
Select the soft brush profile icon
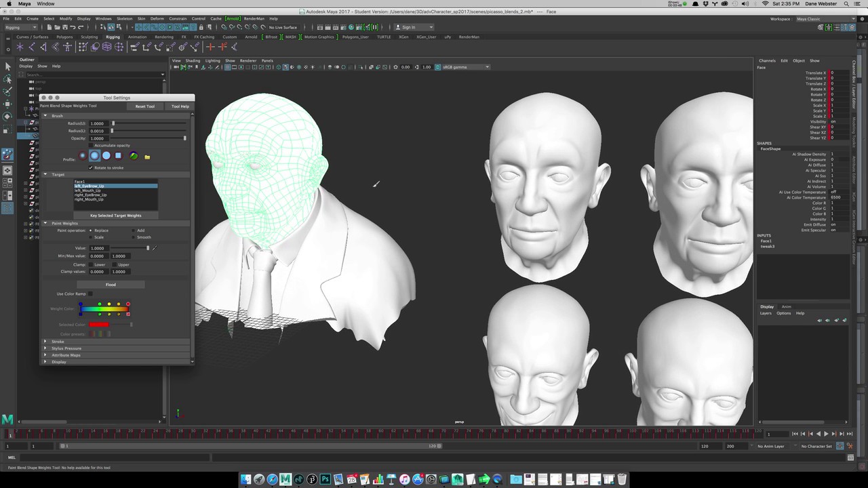[94, 156]
